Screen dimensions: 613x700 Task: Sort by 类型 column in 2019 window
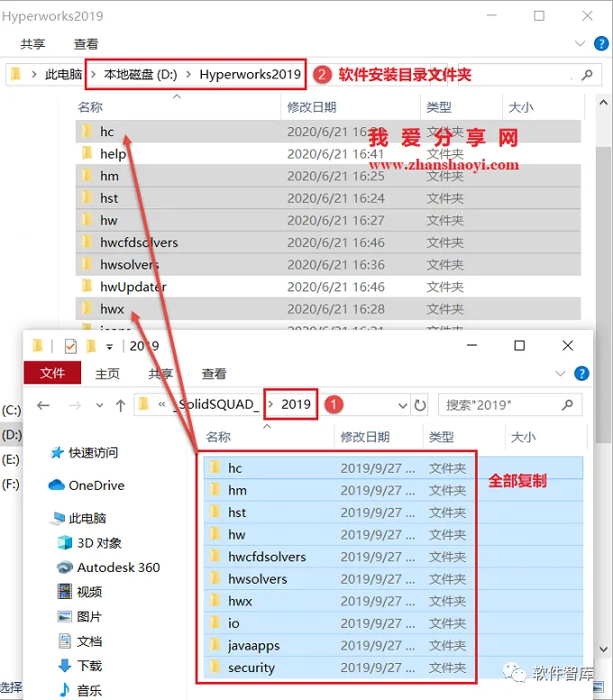(x=441, y=437)
